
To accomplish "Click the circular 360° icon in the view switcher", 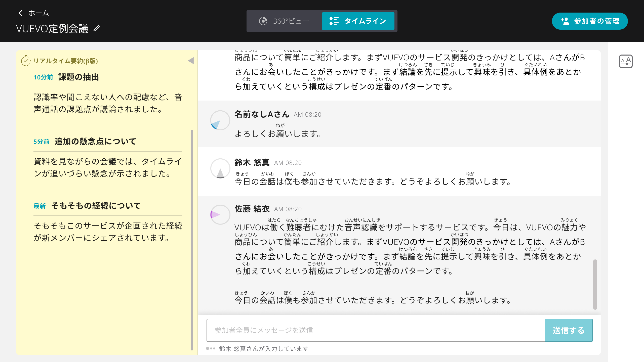I will (263, 21).
